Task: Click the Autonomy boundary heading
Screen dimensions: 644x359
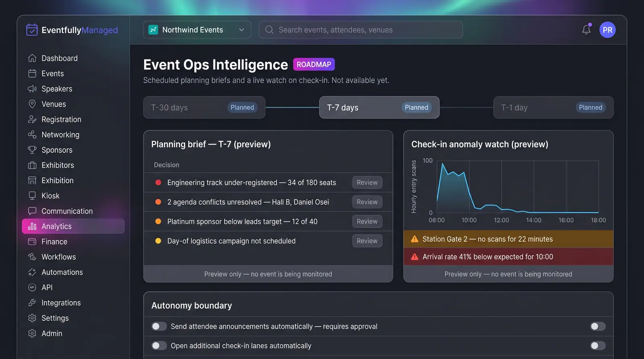Action: coord(192,306)
